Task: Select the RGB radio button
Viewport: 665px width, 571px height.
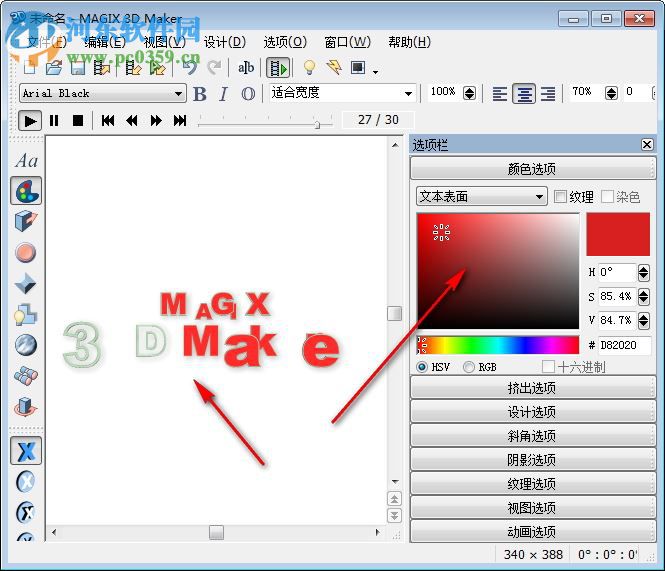Action: 469,367
